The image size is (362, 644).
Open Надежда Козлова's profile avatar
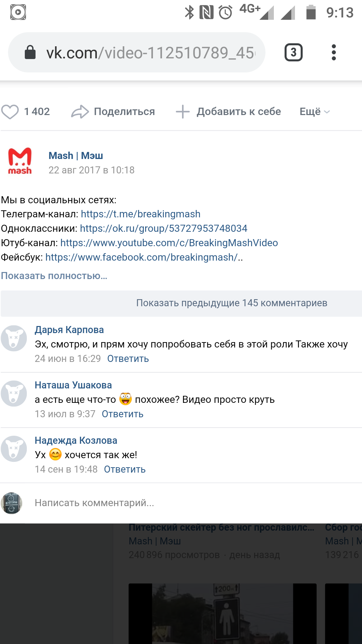tap(14, 449)
